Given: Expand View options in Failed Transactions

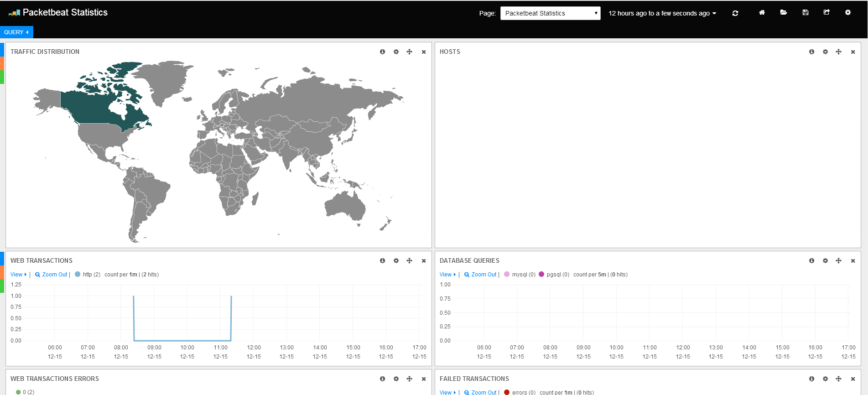Looking at the screenshot, I should (448, 392).
